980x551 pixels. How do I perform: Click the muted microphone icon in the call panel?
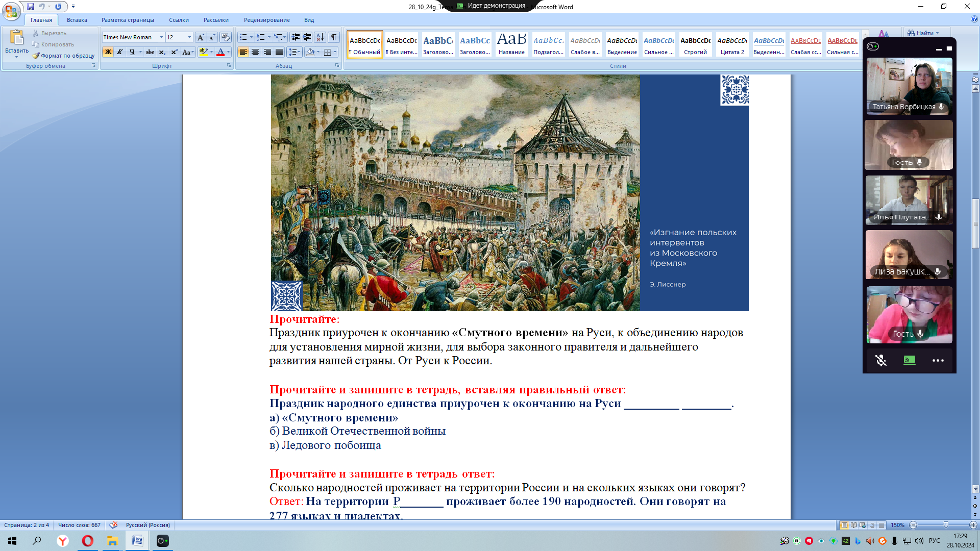(x=880, y=360)
